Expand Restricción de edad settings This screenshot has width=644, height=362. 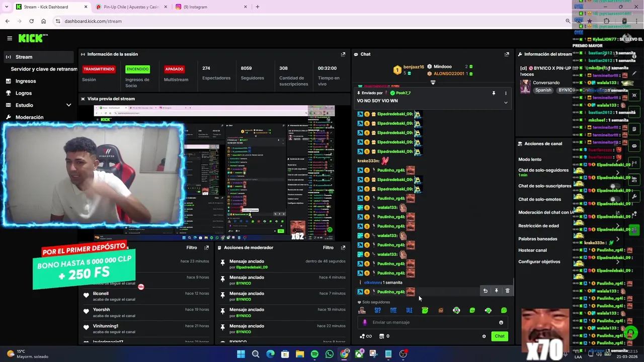617,226
